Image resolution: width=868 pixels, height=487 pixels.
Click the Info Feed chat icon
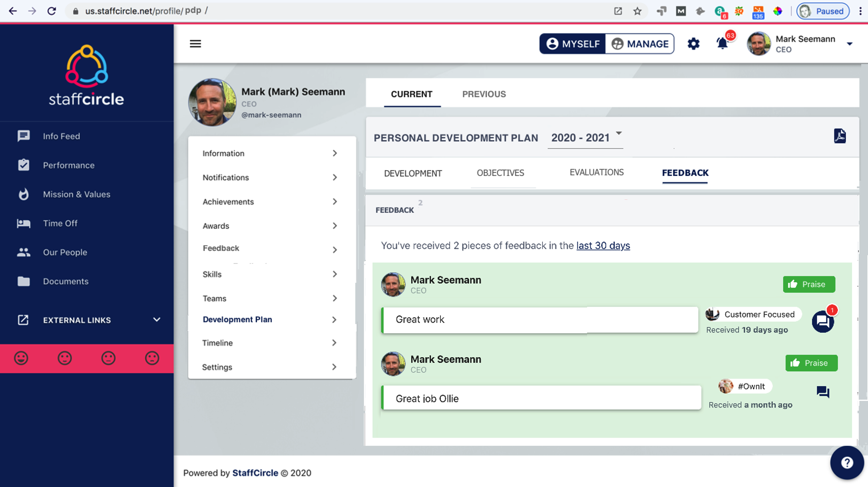click(x=24, y=136)
